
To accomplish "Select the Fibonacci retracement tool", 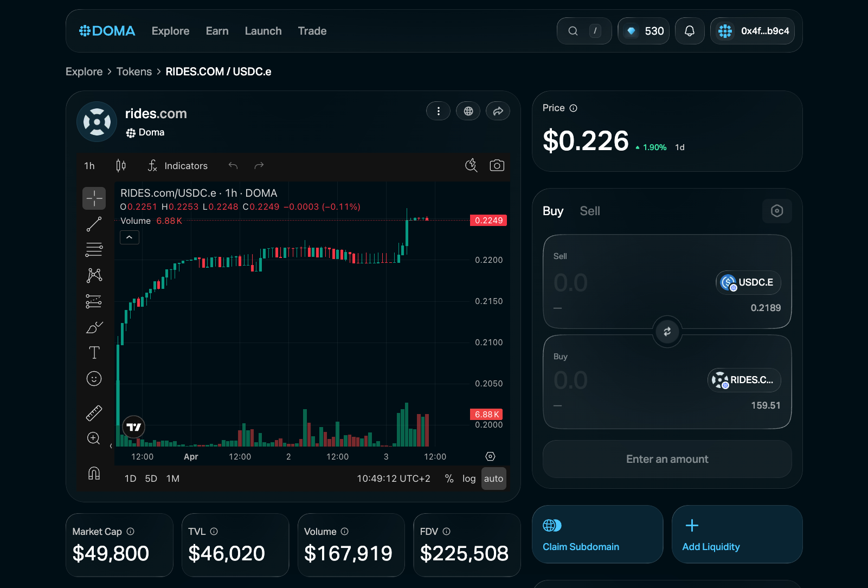I will (x=94, y=249).
